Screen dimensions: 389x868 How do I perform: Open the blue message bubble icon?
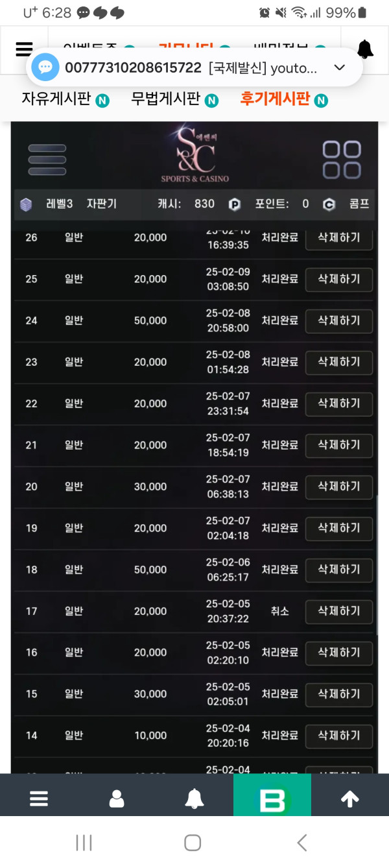[x=45, y=67]
